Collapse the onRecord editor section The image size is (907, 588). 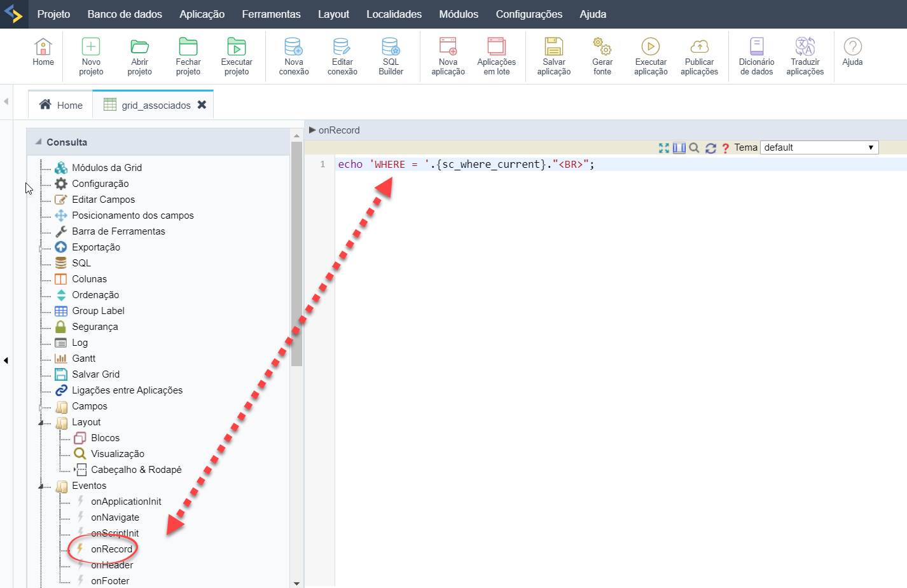click(312, 130)
